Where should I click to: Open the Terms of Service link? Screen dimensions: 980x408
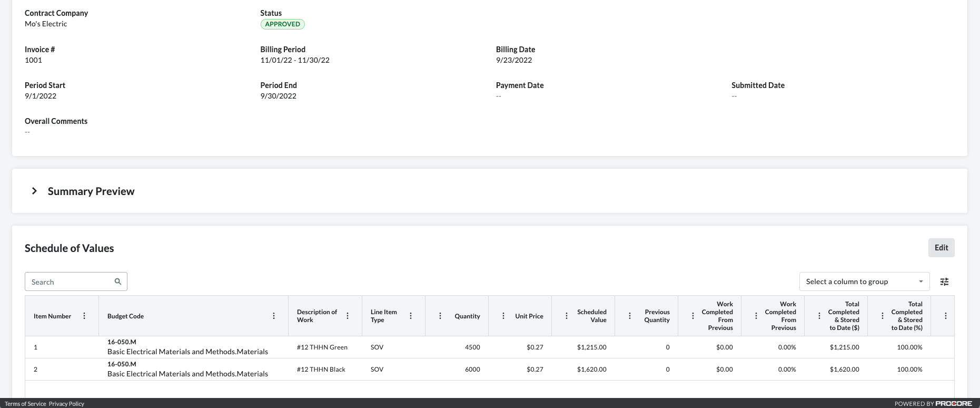pyautogui.click(x=25, y=404)
